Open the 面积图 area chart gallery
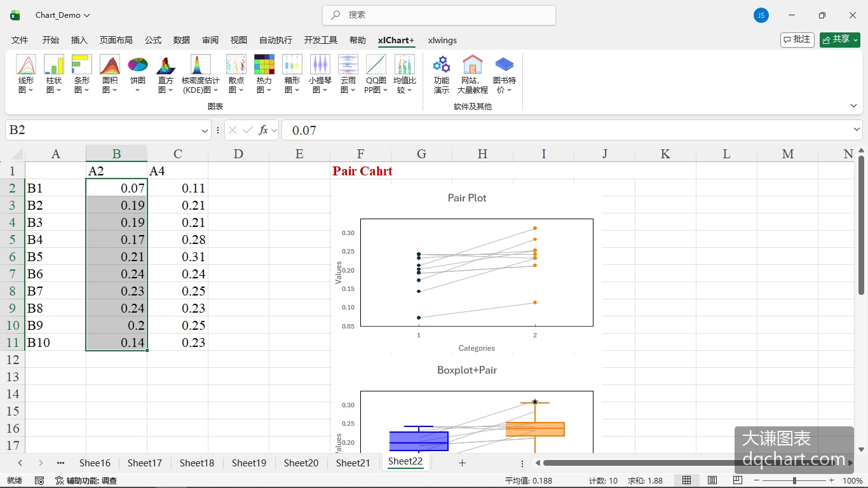 click(x=110, y=74)
